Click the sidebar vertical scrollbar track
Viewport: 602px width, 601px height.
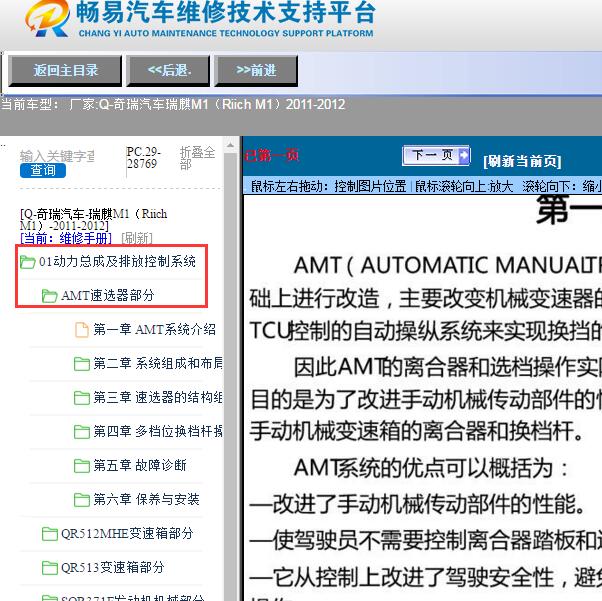point(230,376)
